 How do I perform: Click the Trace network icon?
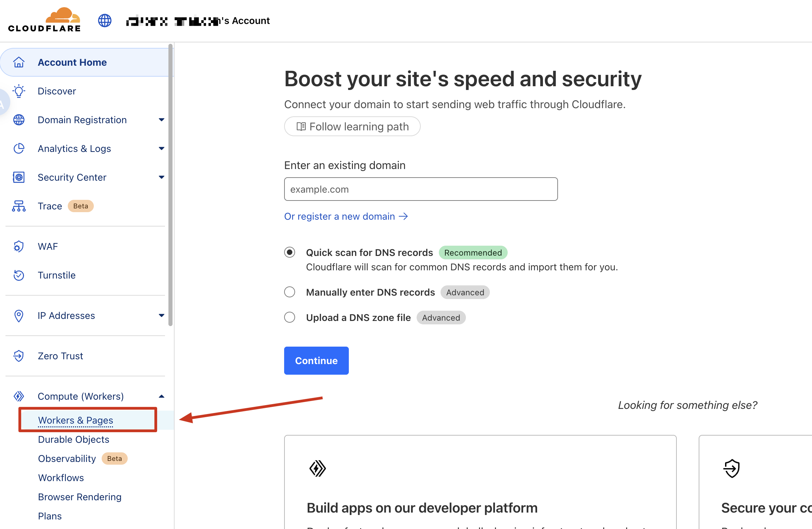pos(19,206)
